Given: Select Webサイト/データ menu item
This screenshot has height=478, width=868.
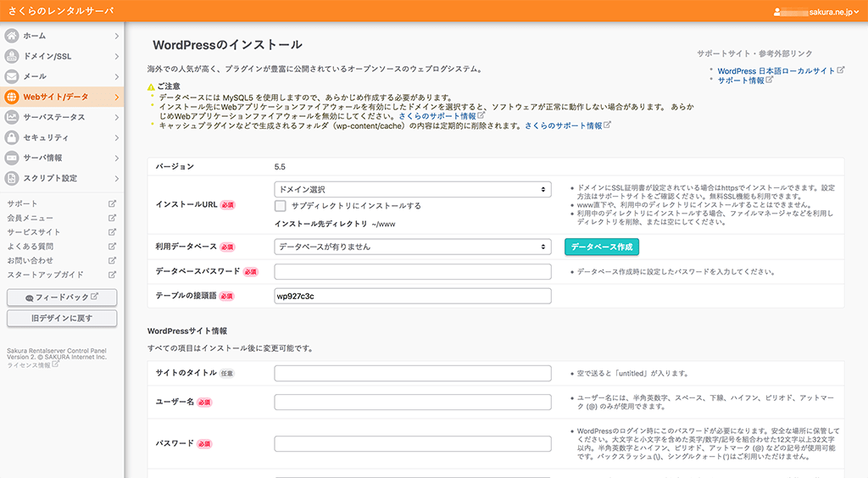Looking at the screenshot, I should click(62, 97).
